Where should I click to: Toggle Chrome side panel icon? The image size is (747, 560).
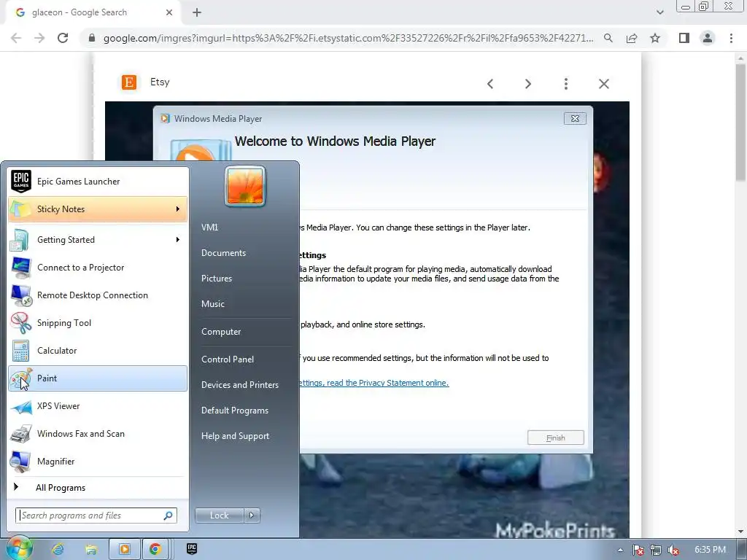click(684, 38)
